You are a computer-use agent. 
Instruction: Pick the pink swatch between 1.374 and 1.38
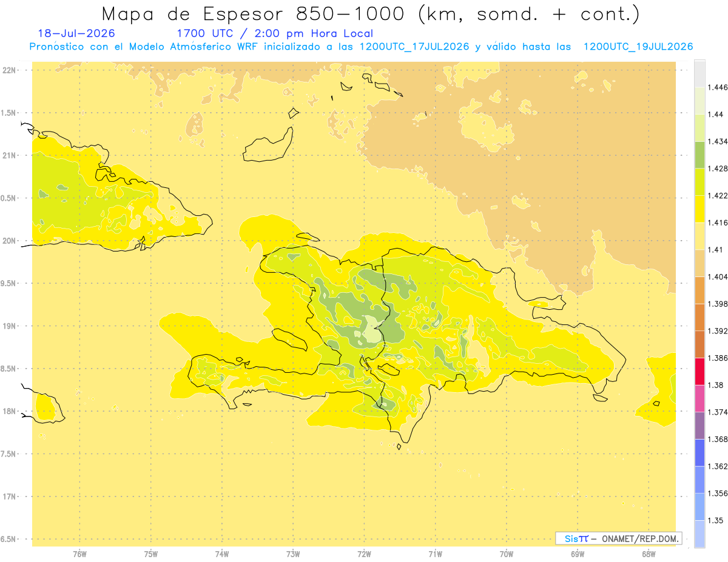pos(699,399)
